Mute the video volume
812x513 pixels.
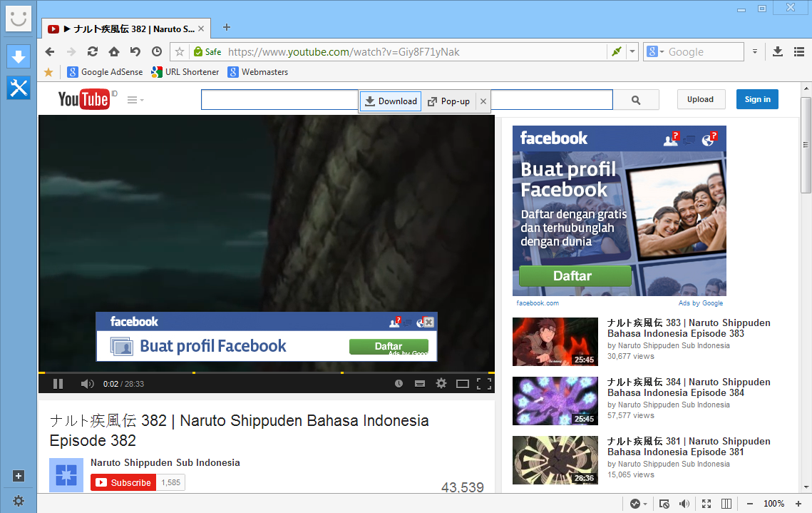(87, 384)
